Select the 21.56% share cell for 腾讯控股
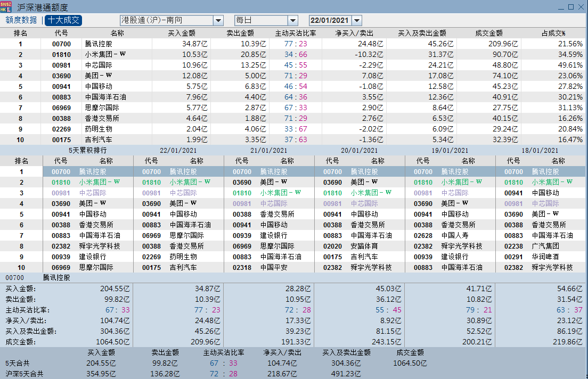 coord(570,44)
